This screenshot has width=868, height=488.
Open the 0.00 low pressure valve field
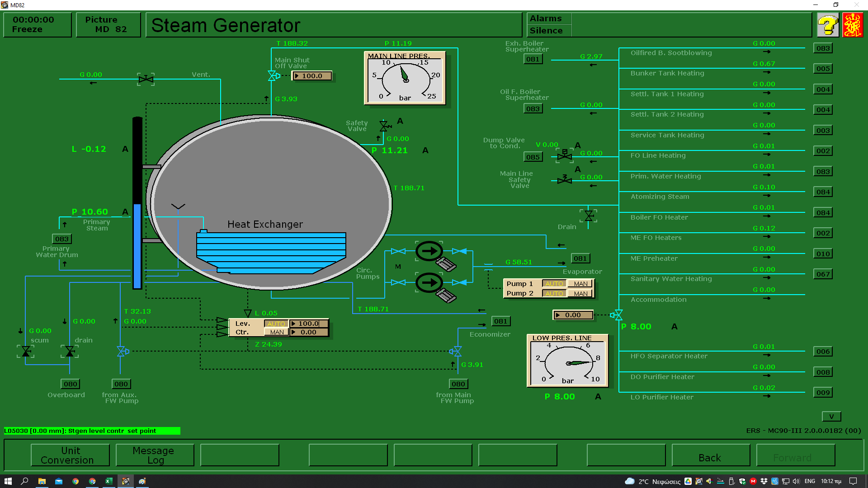573,315
